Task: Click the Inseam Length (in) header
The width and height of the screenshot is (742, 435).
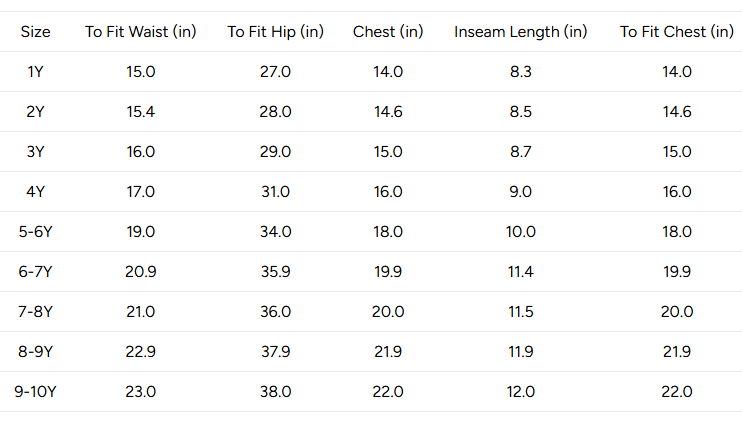Action: (x=521, y=32)
